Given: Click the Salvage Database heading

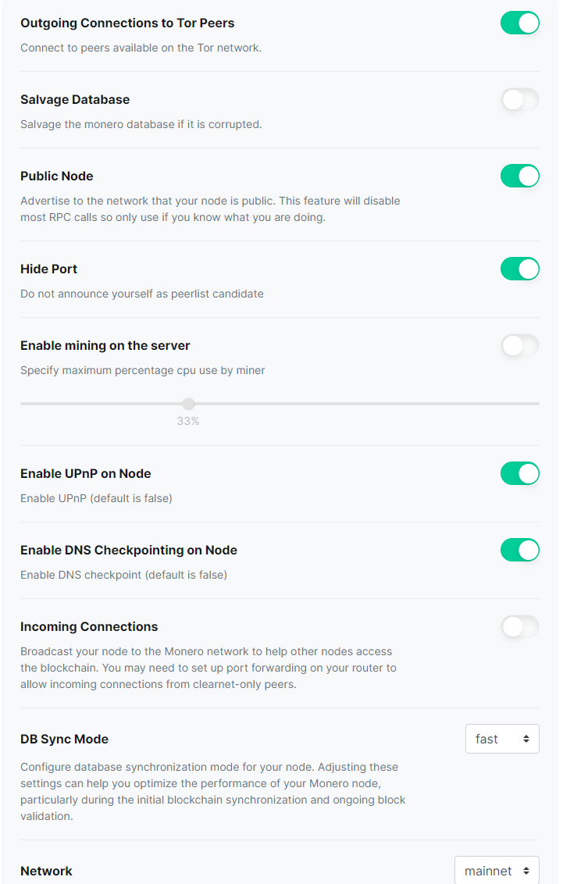Looking at the screenshot, I should coord(75,99).
